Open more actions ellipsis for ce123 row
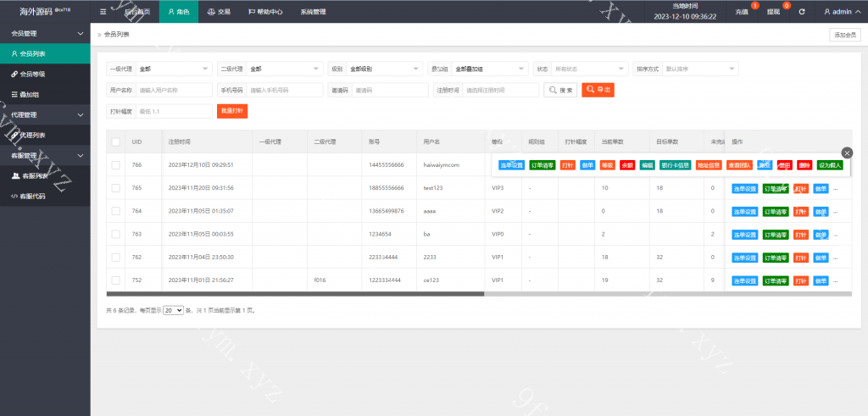Screen dimensions: 868x416 click(x=835, y=281)
